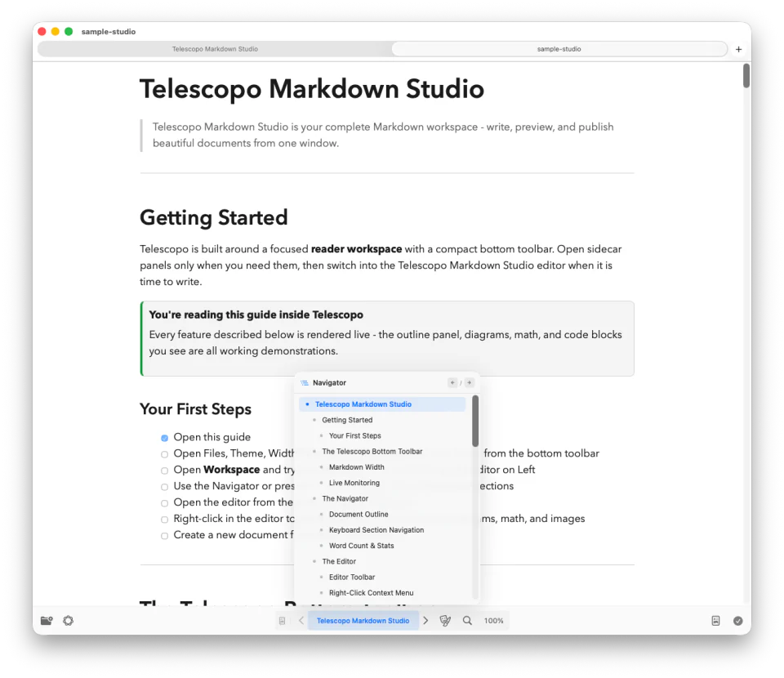Toggle the 'Open this guide' checkbox
The image size is (784, 678).
pos(164,438)
